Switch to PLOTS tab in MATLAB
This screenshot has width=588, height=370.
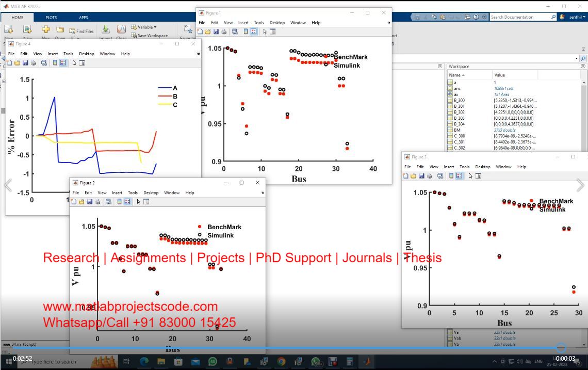click(x=52, y=17)
